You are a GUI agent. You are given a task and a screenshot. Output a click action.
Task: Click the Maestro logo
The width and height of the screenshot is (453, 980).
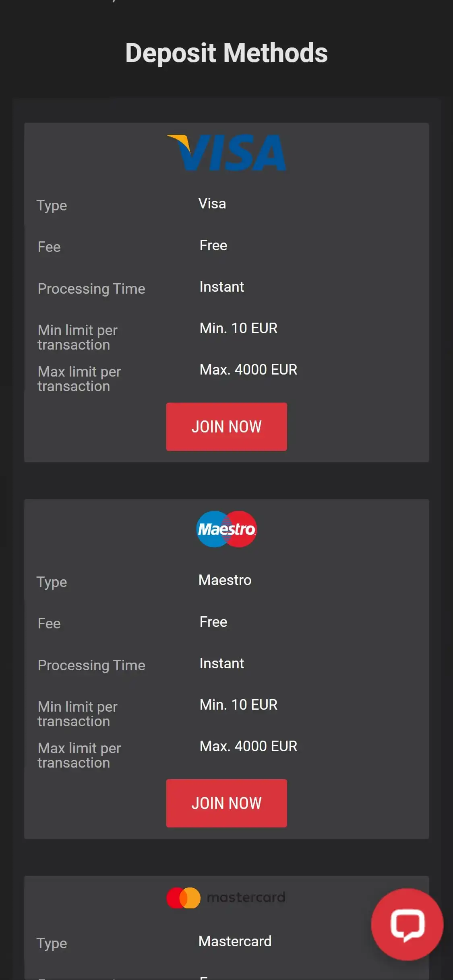226,528
